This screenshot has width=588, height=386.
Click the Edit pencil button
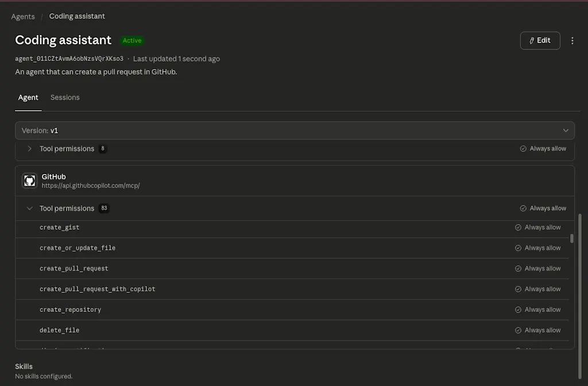coord(540,41)
